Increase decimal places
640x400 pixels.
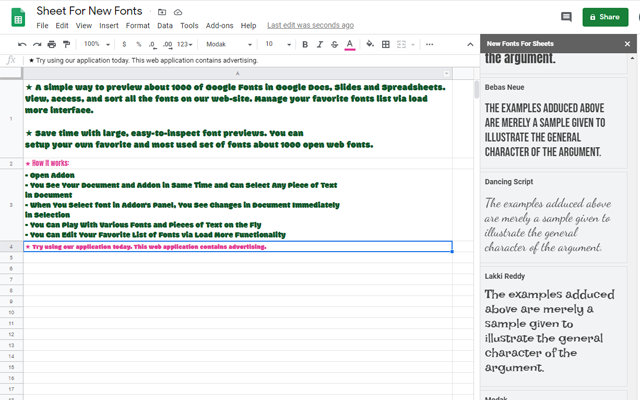tap(167, 44)
